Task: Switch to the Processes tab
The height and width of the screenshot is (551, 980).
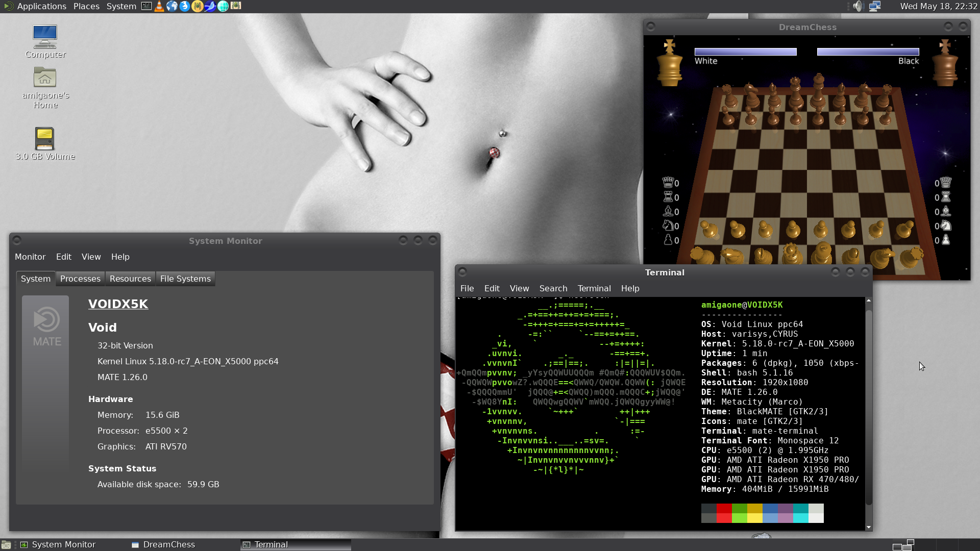Action: coord(80,279)
